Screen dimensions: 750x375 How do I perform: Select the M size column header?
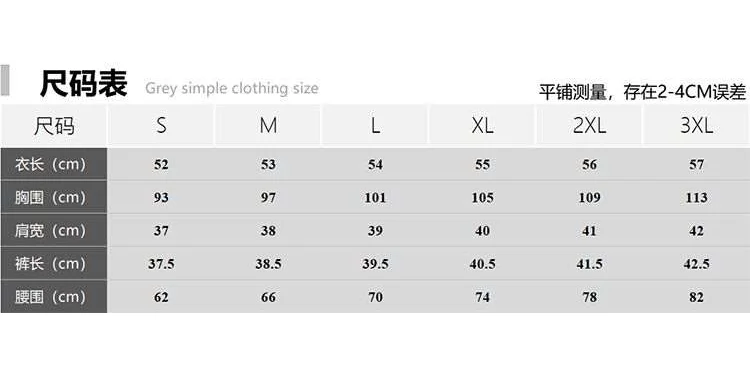(x=268, y=125)
